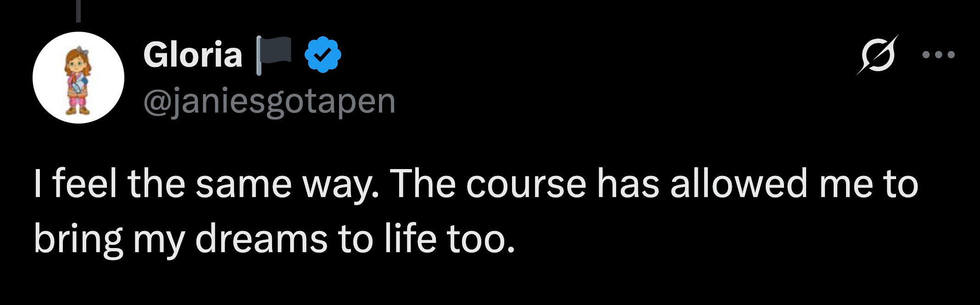The height and width of the screenshot is (305, 980).
Task: Click the word "bring" in the tweet
Action: click(78, 239)
